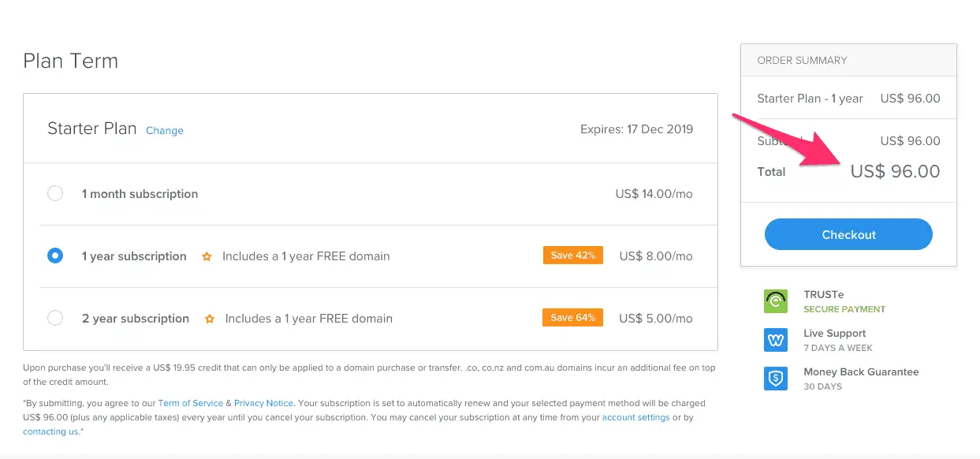980x459 pixels.
Task: Open the account settings link
Action: (x=636, y=417)
